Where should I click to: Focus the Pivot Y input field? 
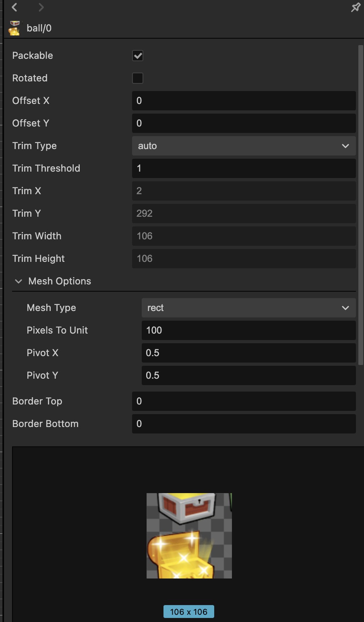(248, 375)
